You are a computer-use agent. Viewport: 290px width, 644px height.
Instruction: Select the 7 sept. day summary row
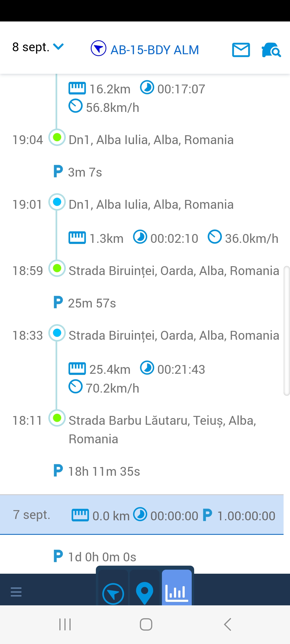(142, 515)
